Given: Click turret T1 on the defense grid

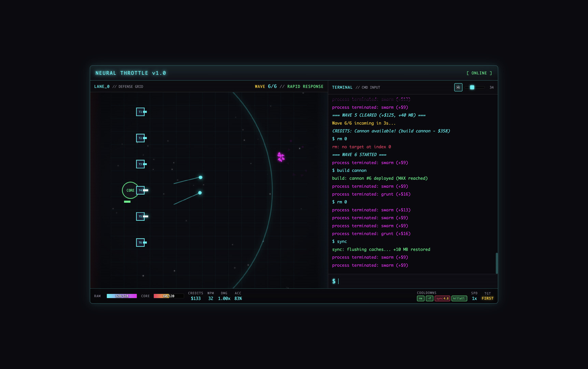Looking at the screenshot, I should pos(141,112).
